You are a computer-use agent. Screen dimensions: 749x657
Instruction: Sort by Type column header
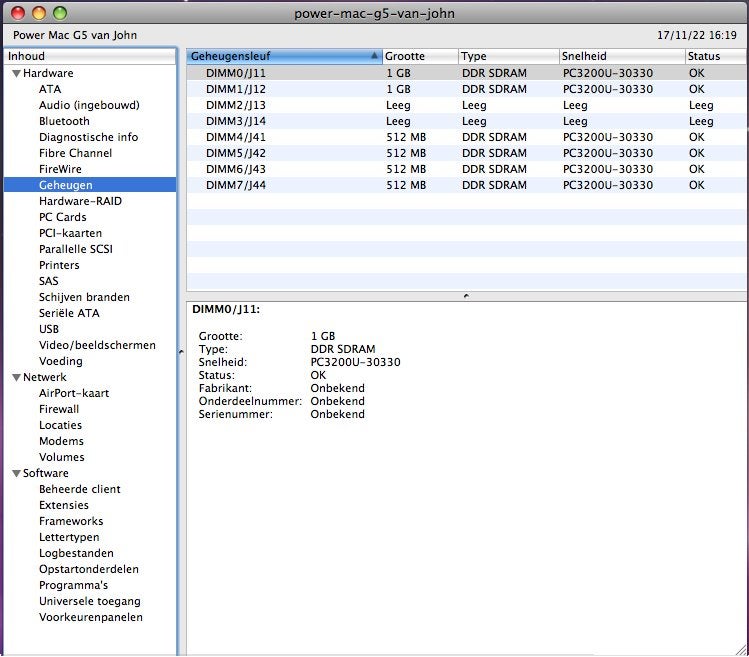pyautogui.click(x=509, y=56)
